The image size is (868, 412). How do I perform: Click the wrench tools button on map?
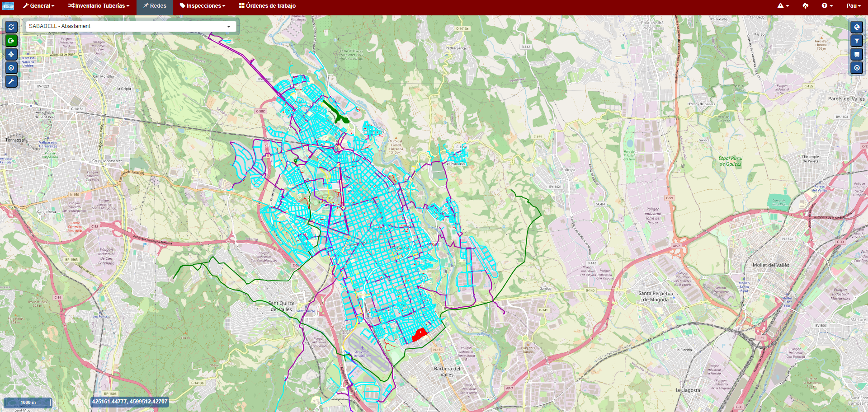(x=11, y=81)
